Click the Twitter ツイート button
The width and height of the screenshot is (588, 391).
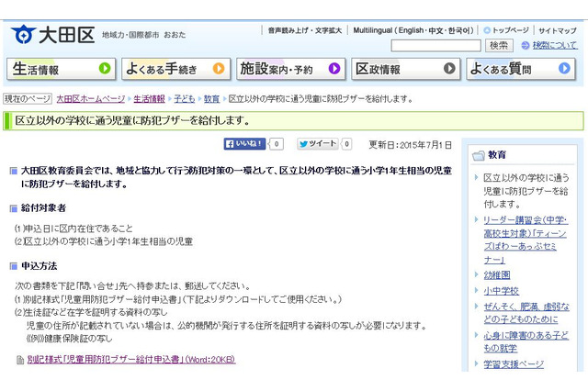[318, 144]
